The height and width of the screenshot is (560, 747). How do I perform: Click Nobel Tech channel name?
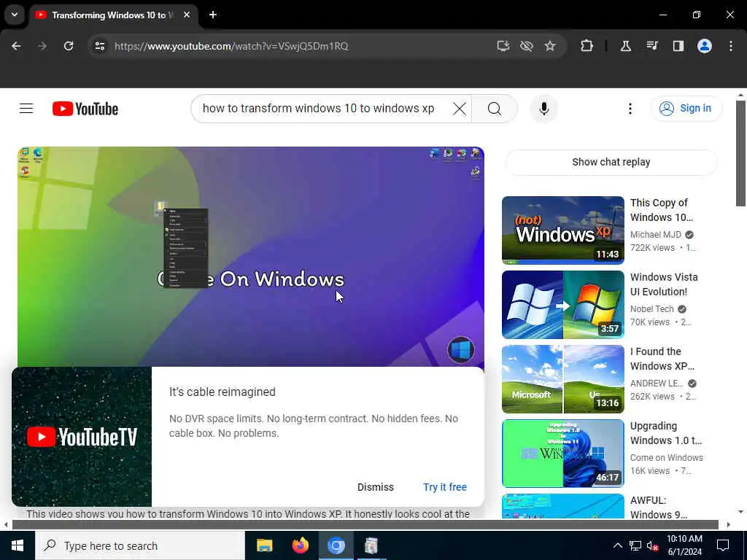(x=651, y=308)
